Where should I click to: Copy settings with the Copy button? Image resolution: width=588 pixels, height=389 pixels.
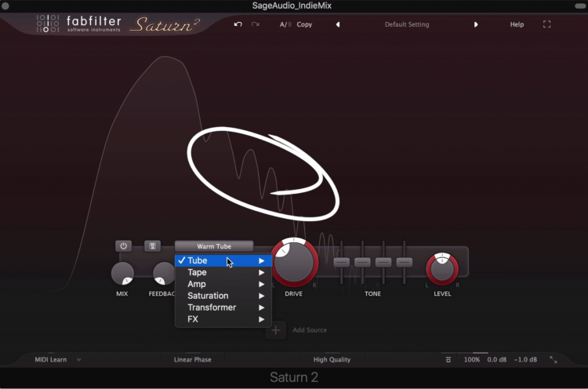pyautogui.click(x=304, y=24)
